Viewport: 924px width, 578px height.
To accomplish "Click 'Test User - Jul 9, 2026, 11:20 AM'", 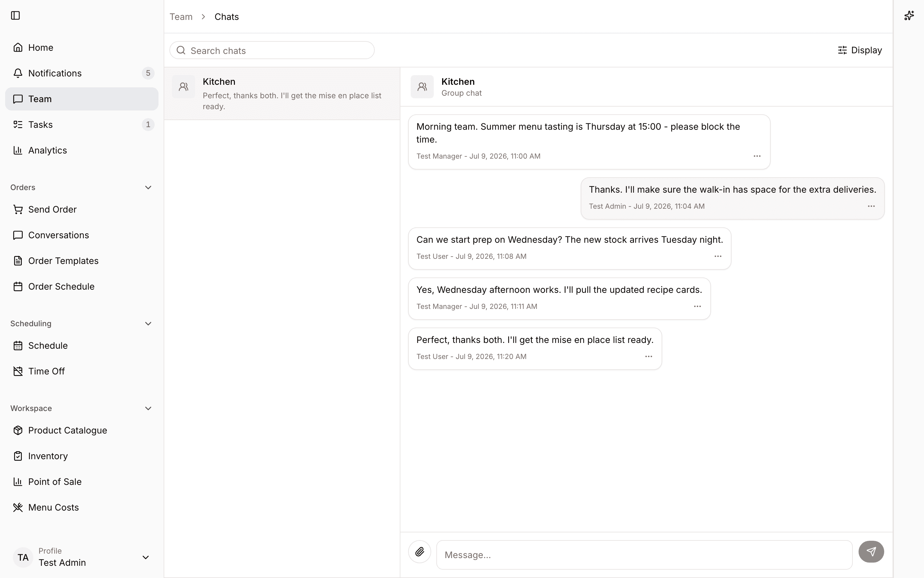I will (x=471, y=356).
